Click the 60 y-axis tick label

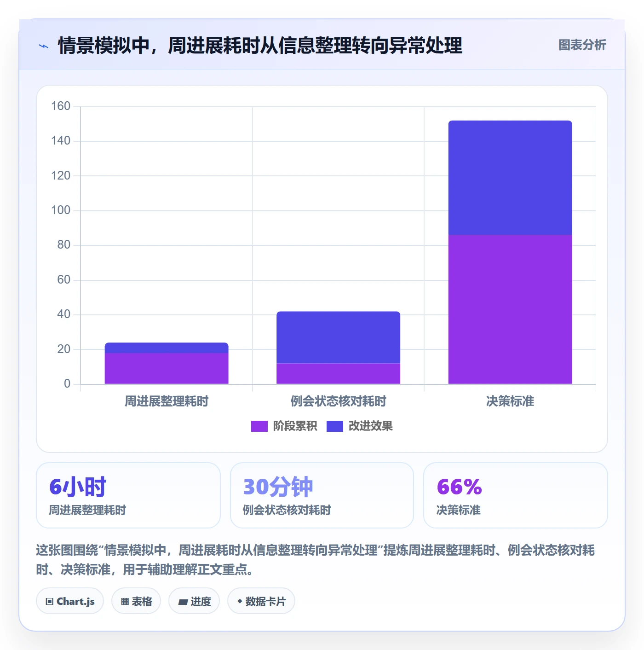tap(64, 280)
